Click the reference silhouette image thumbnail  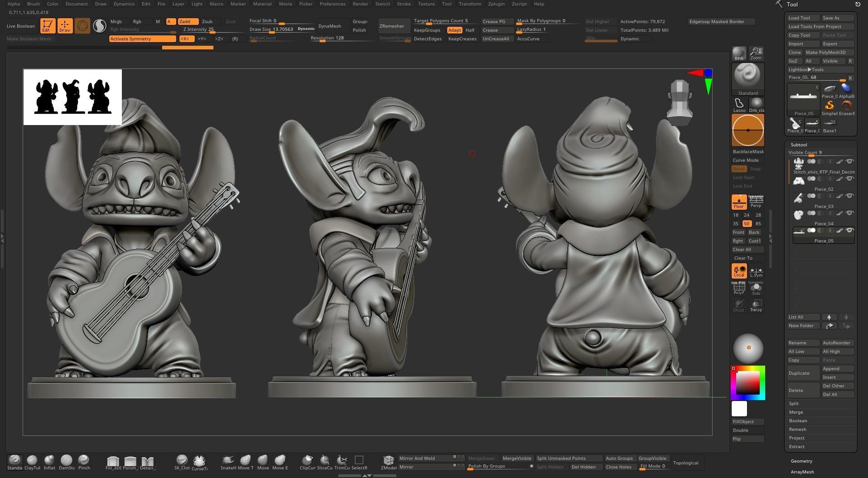pyautogui.click(x=72, y=97)
